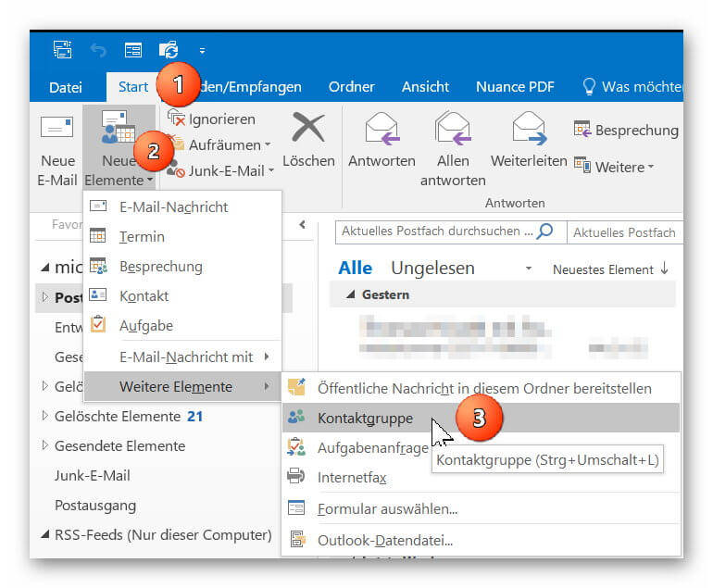Image resolution: width=713 pixels, height=588 pixels.
Task: Click the Löschen X icon
Action: pos(308,128)
